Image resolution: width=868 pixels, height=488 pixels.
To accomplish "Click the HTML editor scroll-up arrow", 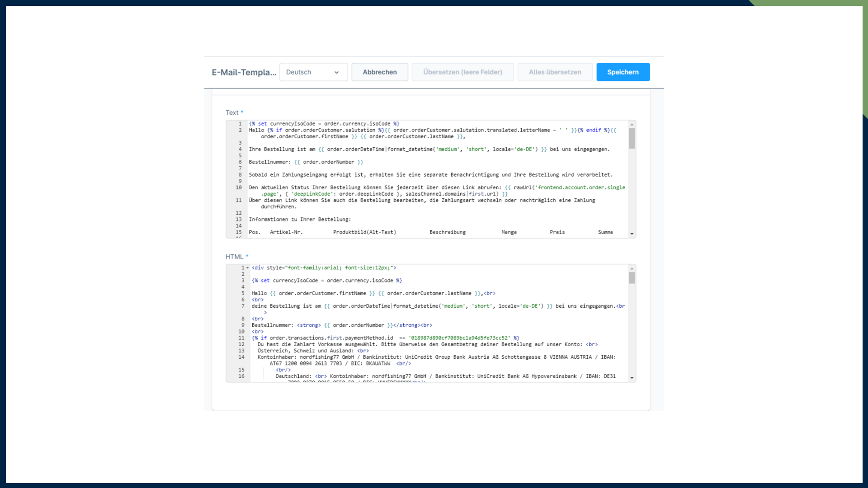I will click(x=632, y=268).
